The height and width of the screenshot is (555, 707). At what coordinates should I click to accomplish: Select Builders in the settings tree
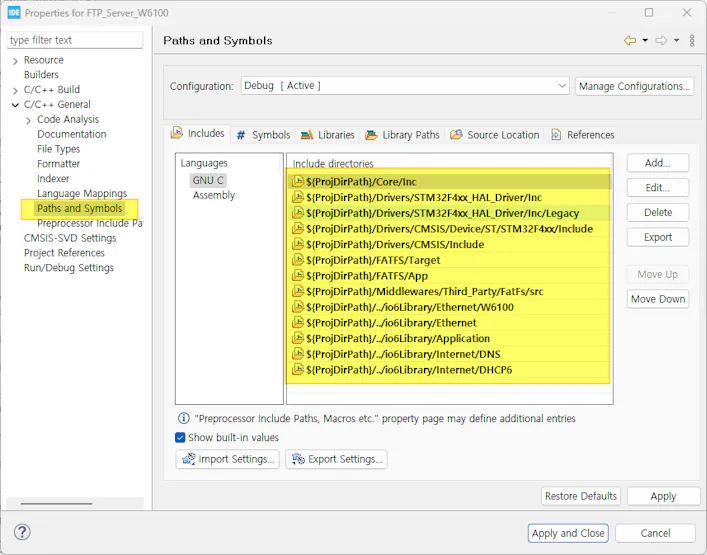coord(41,74)
